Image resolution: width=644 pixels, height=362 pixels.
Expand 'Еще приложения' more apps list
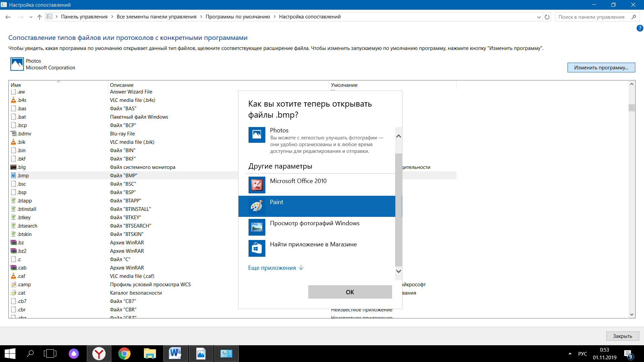(276, 267)
